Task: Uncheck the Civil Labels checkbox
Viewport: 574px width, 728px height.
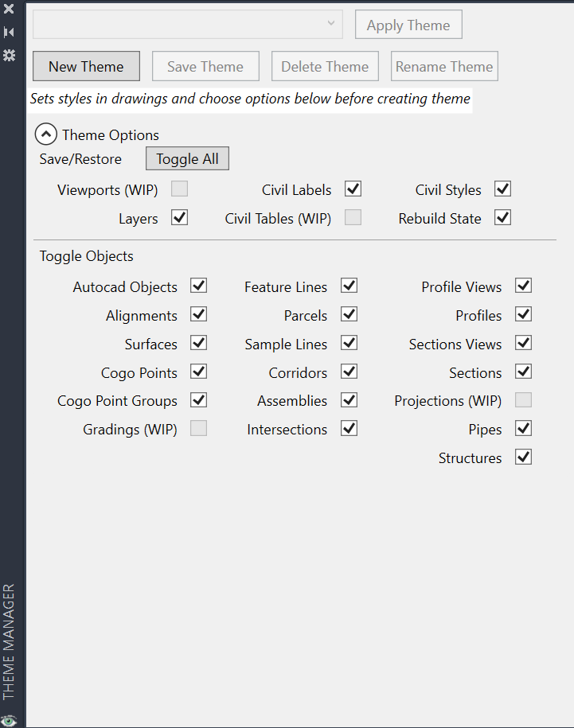Action: pos(353,189)
